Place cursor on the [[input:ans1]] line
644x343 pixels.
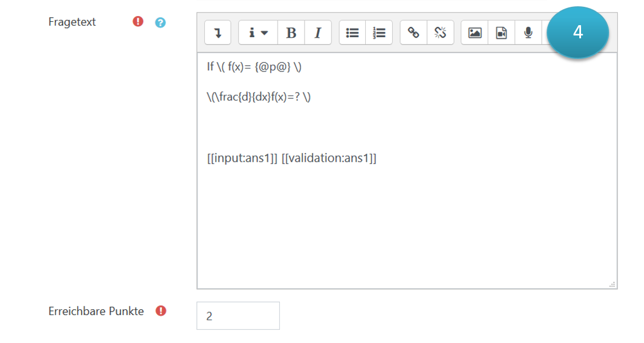tap(291, 158)
